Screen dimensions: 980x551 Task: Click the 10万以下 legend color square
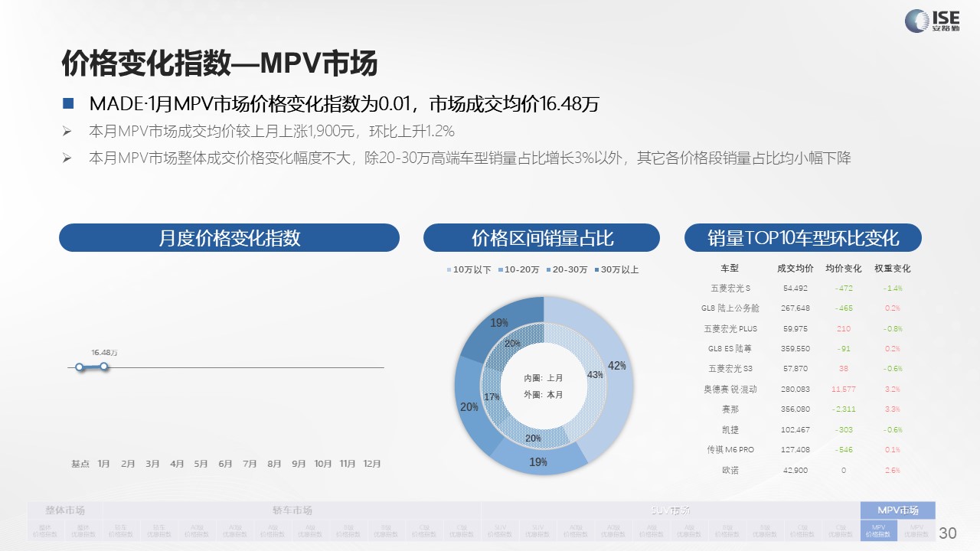[x=449, y=270]
